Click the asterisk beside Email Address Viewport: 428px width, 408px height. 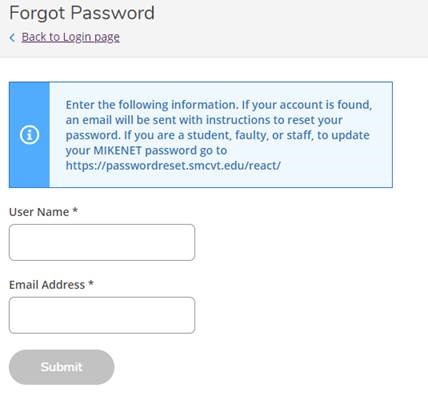coord(91,283)
